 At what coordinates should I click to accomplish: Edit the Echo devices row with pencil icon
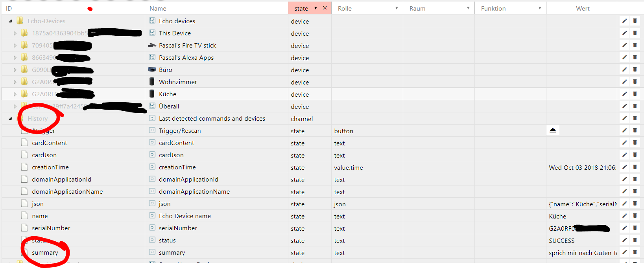[x=624, y=21]
